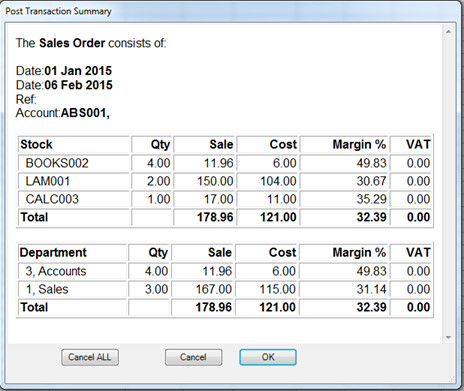Click the 1.00 quantity for CALC003
The height and width of the screenshot is (391, 464).
pyautogui.click(x=159, y=199)
